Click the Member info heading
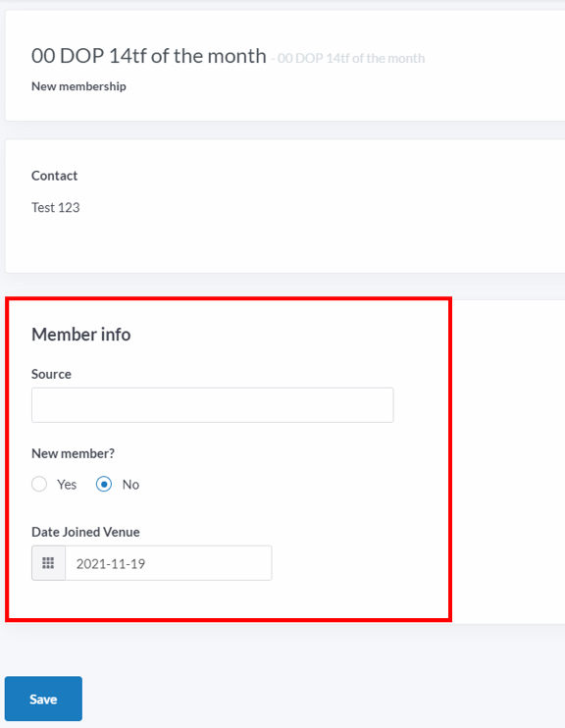This screenshot has width=565, height=728. click(x=81, y=335)
